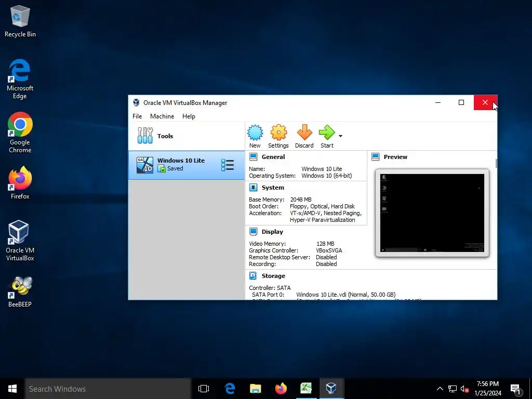Show hidden system tray icons chevron
This screenshot has width=532, height=399.
(440, 389)
